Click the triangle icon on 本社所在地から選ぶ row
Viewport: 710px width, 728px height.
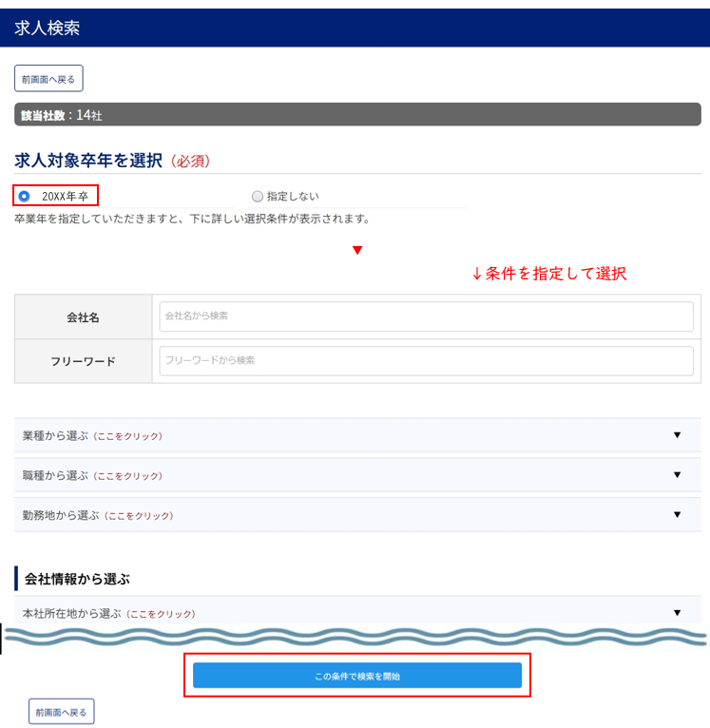pos(677,614)
